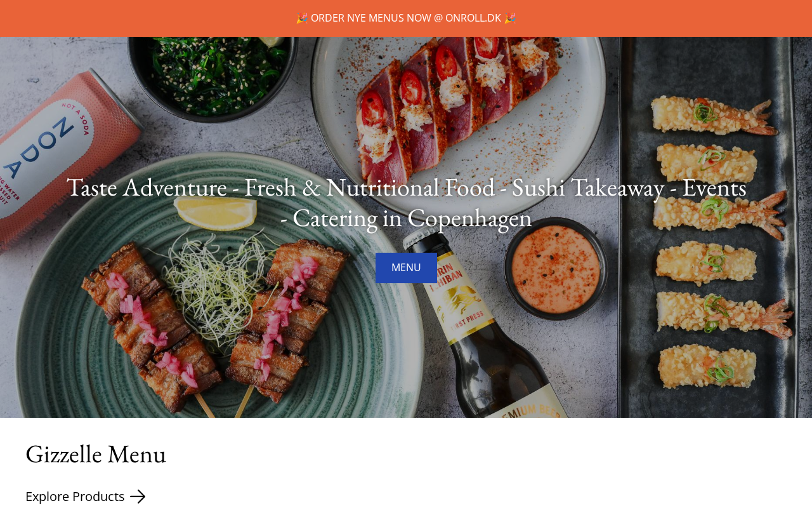Click the right party popper emoji in banner

click(510, 18)
